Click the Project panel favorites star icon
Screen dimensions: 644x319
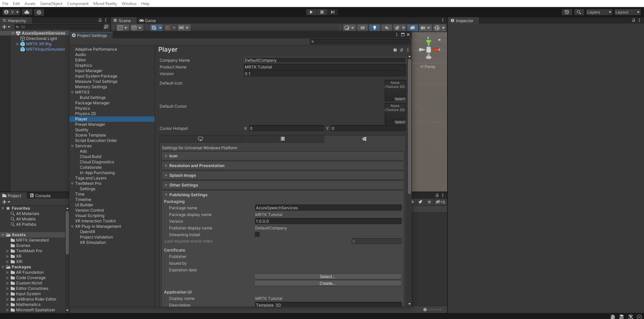pos(429,202)
